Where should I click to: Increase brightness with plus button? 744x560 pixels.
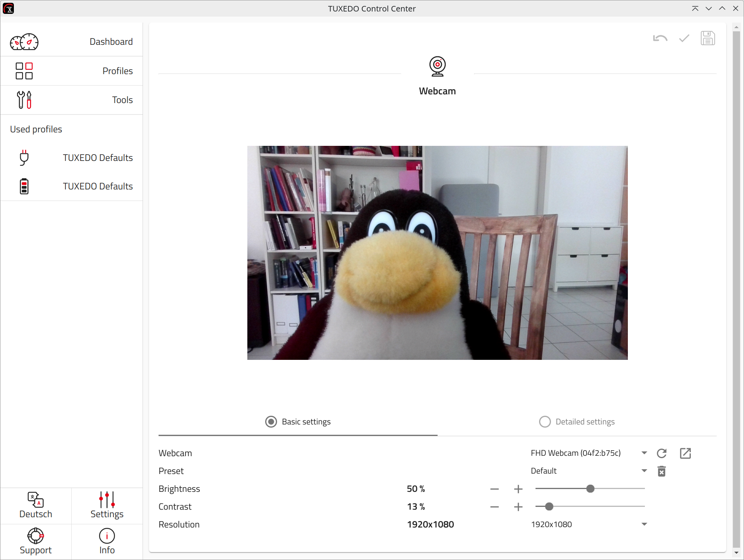[518, 489]
